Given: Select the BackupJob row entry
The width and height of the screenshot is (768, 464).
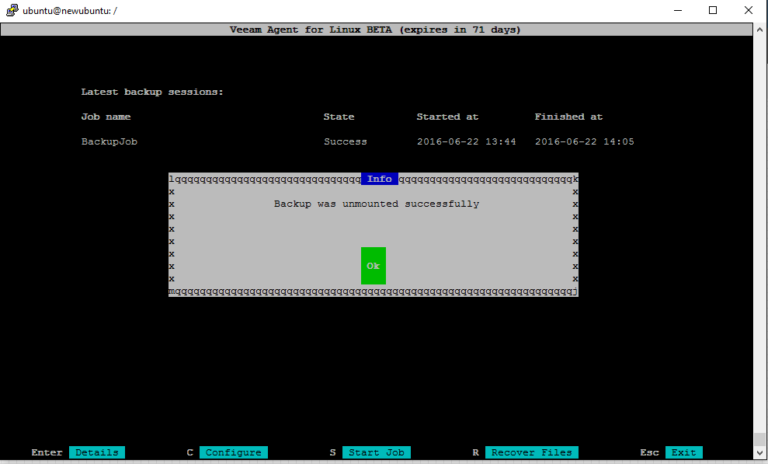Looking at the screenshot, I should pos(109,142).
